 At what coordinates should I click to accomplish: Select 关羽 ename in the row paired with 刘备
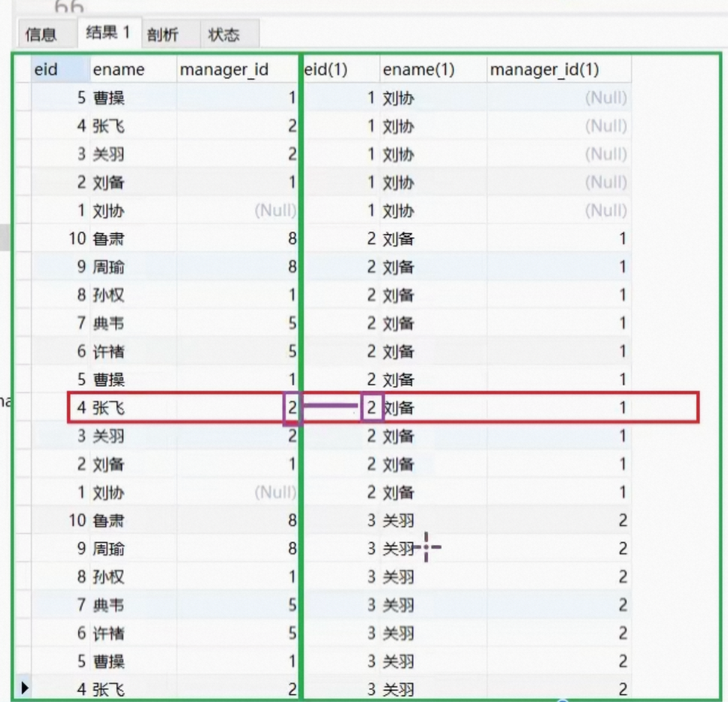[108, 436]
